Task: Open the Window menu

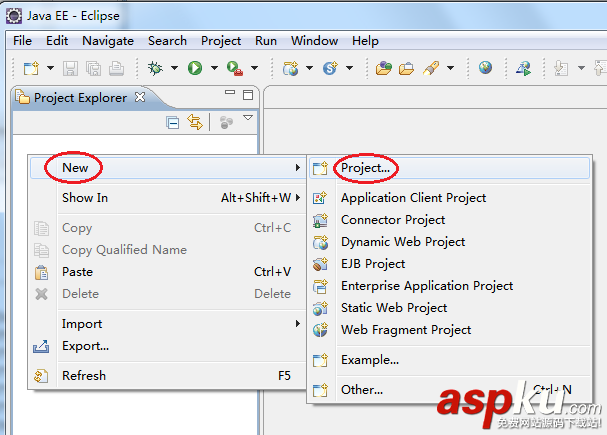Action: 314,41
